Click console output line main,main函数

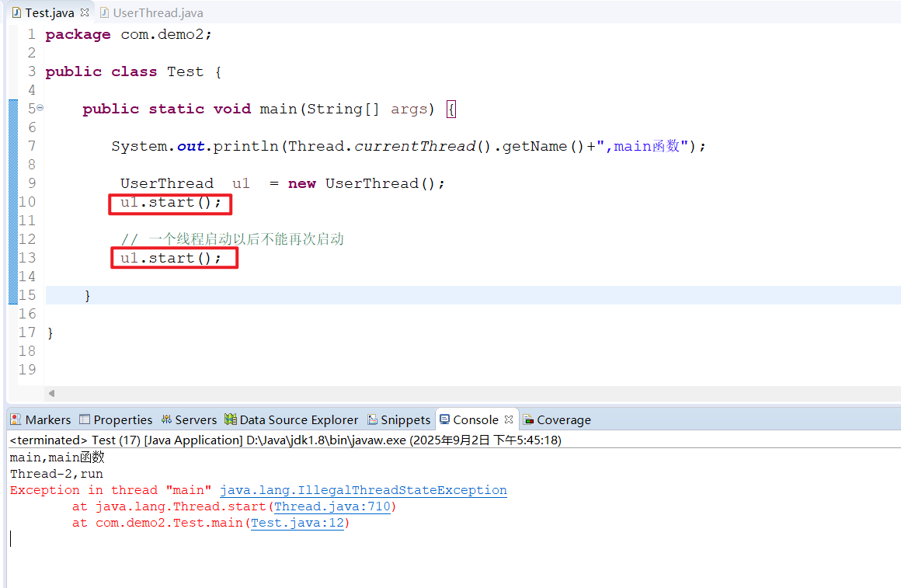[x=57, y=458]
